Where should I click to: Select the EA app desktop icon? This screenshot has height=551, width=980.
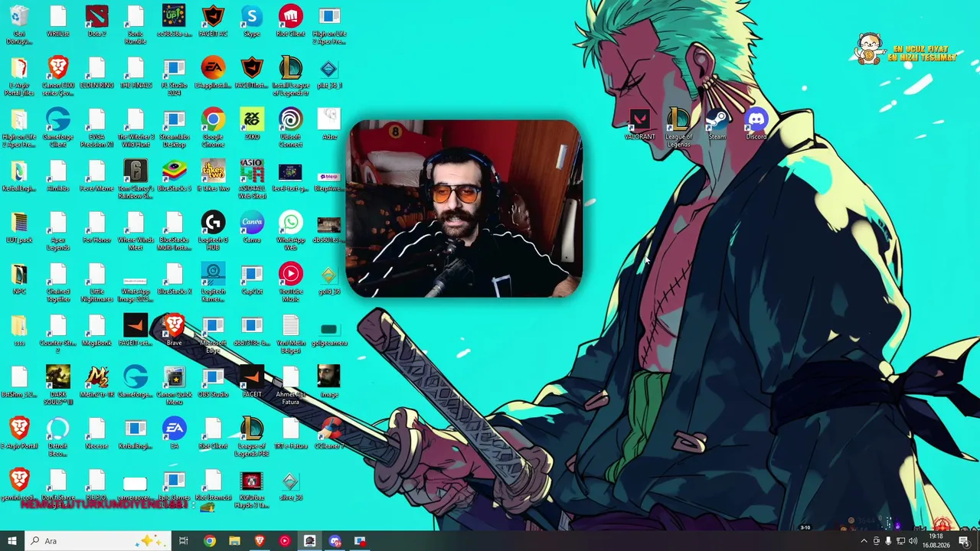click(174, 433)
